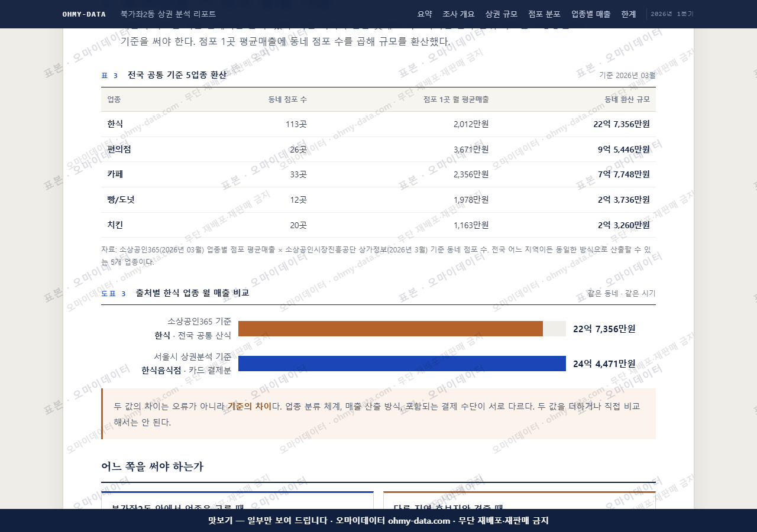757x532 pixels.
Task: Click the 24억 4,471만원 chart value
Action: point(604,364)
